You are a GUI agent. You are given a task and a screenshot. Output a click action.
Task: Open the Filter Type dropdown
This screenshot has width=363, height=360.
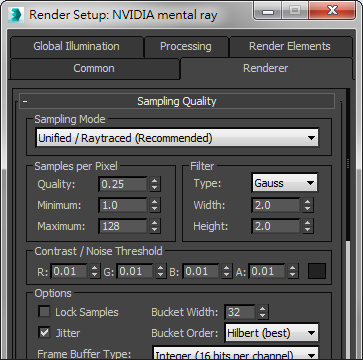(285, 183)
